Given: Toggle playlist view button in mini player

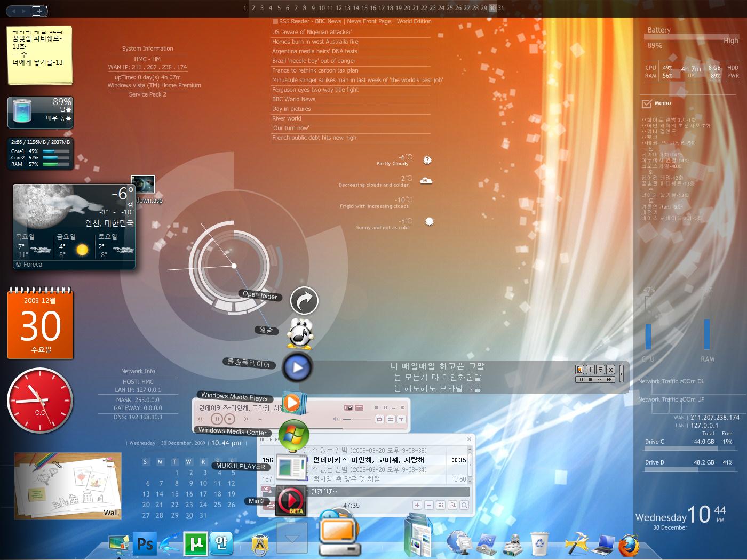Looking at the screenshot, I should (391, 419).
